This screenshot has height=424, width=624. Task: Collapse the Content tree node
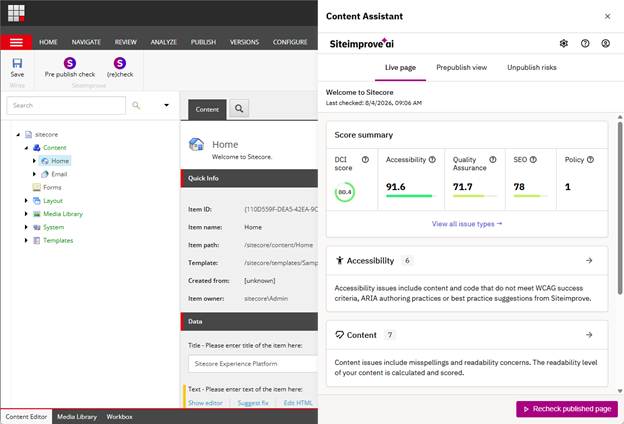[x=26, y=148]
